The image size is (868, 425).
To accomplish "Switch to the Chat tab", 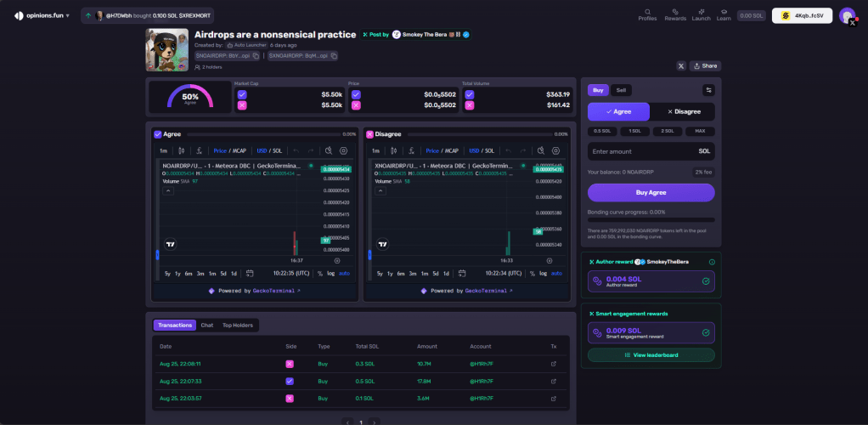I will coord(206,325).
